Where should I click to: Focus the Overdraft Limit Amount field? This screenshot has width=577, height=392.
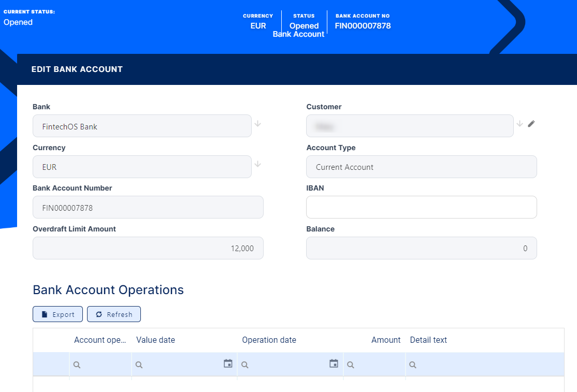pyautogui.click(x=148, y=248)
